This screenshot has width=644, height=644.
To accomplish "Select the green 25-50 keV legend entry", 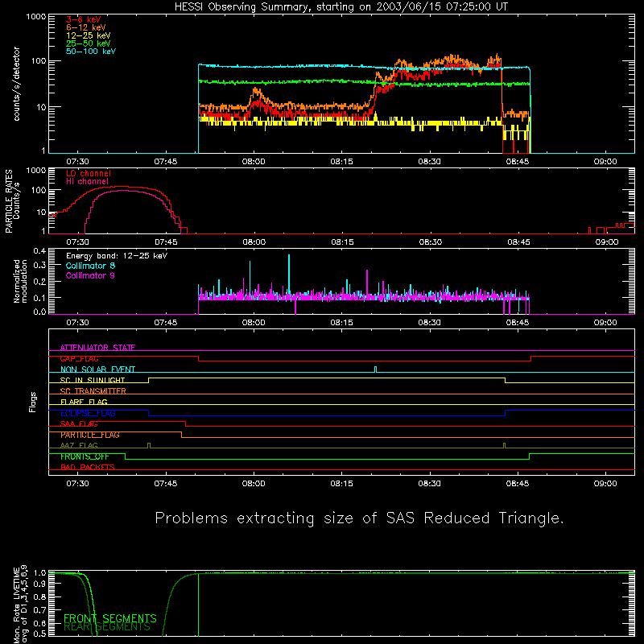I will point(88,43).
